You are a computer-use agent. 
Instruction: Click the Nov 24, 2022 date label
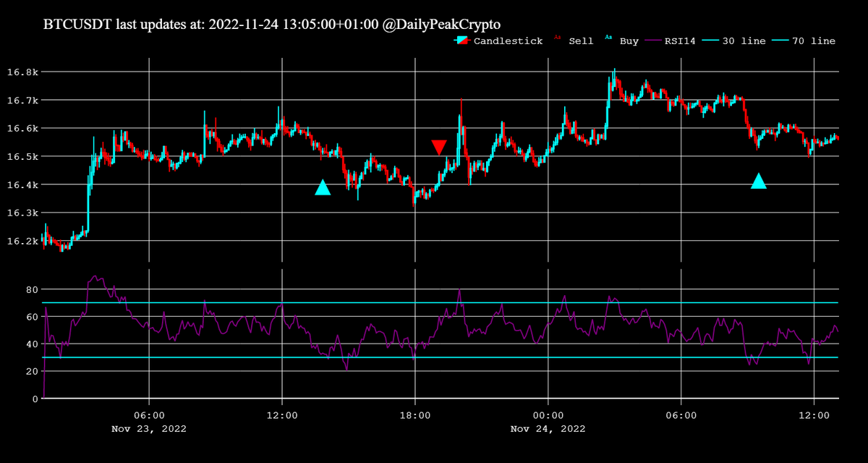pos(548,429)
